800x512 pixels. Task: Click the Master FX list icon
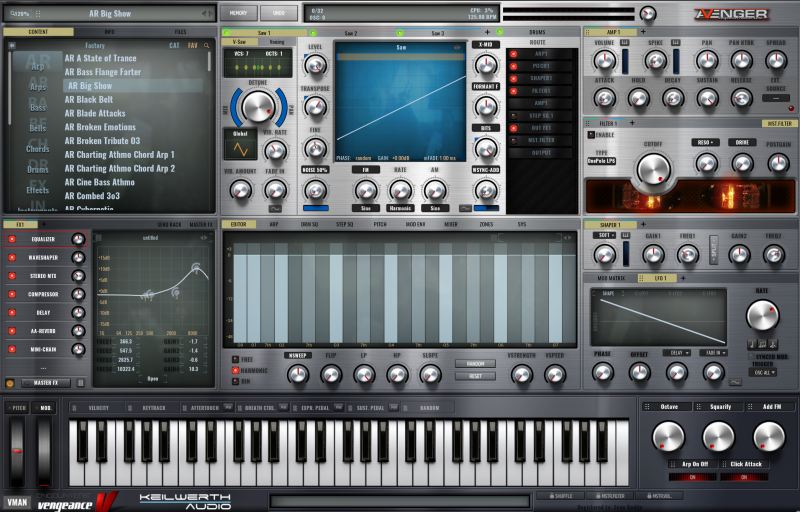pos(80,382)
